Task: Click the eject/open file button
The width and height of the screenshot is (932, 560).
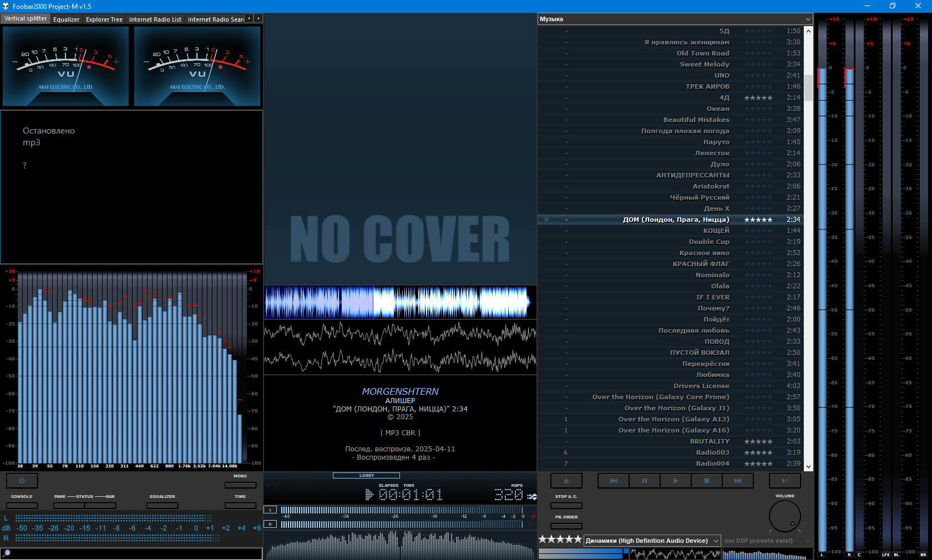Action: point(566,481)
